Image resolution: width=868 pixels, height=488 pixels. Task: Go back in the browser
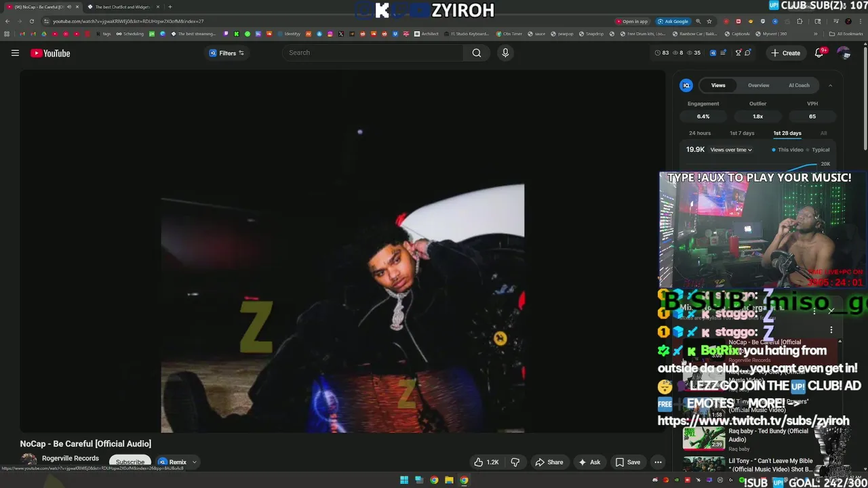point(7,21)
